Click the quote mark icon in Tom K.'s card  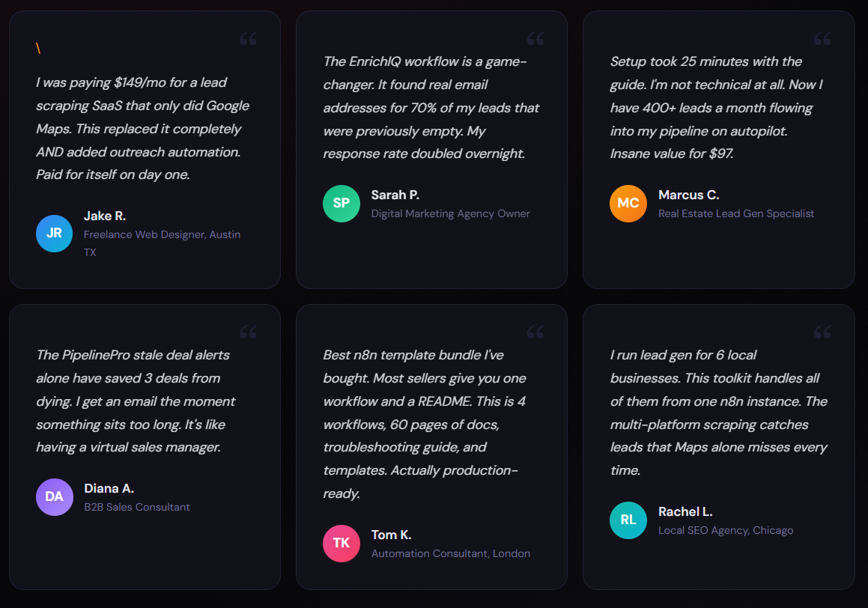(535, 332)
